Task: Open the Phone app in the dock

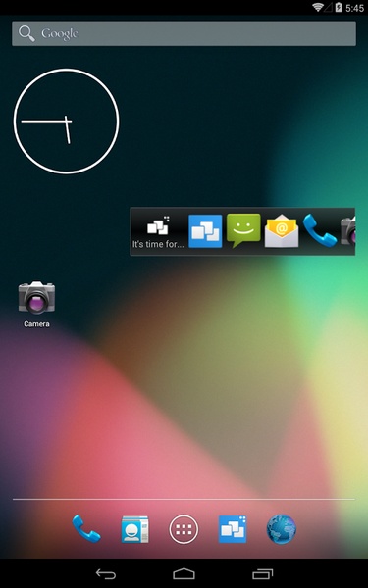Action: (86, 529)
